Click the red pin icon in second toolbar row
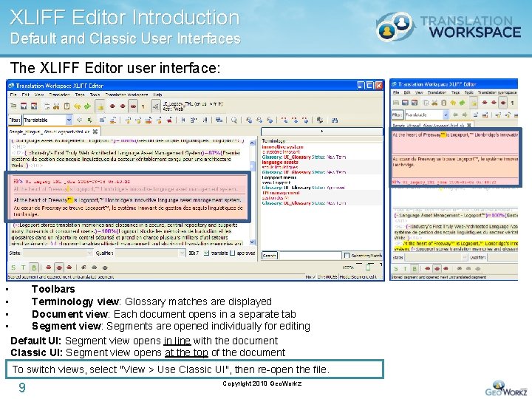The height and width of the screenshot is (399, 532). pyautogui.click(x=169, y=120)
